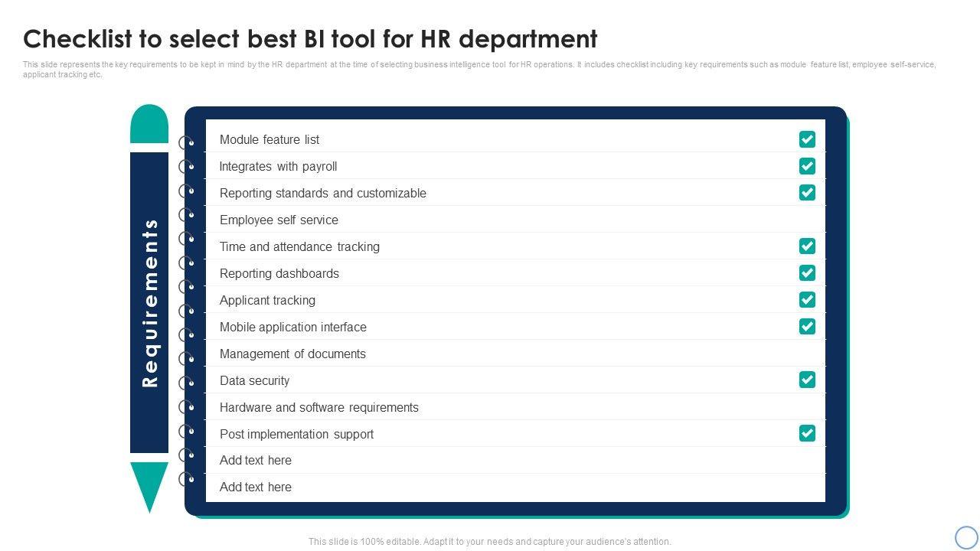Click 'Integrates with payroll' row text
The image size is (980, 551).
click(278, 166)
